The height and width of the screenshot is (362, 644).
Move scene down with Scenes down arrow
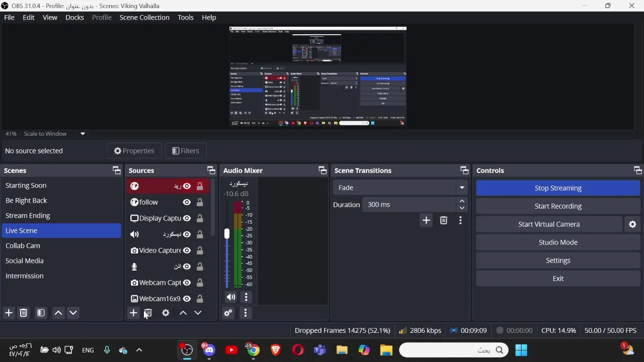pos(73,313)
